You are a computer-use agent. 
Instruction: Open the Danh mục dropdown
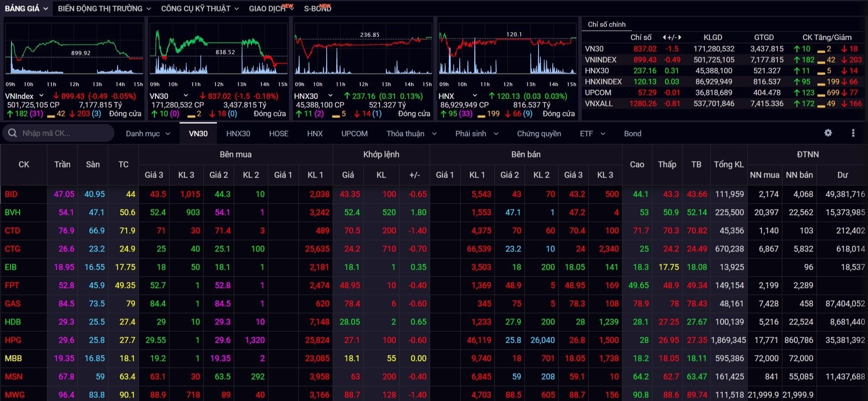click(x=148, y=134)
